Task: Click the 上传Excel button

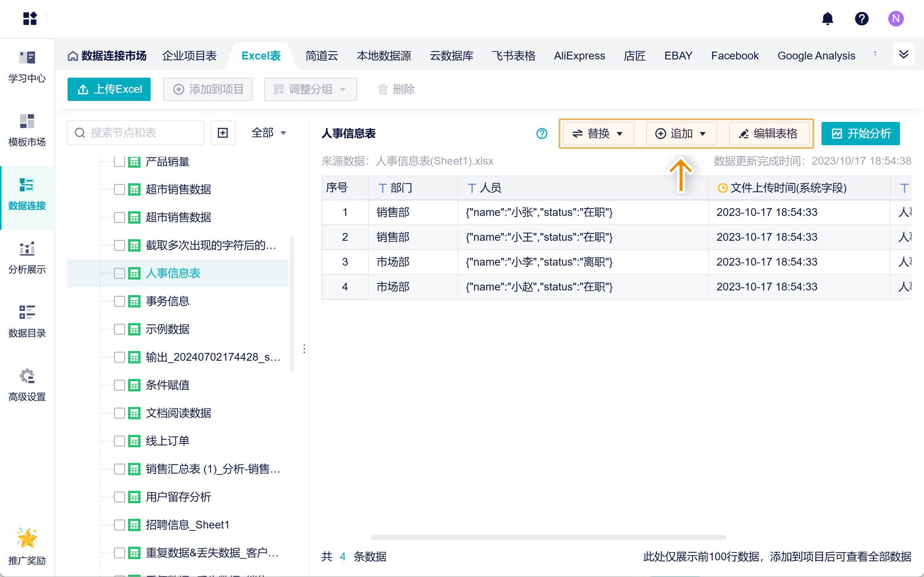Action: coord(109,89)
